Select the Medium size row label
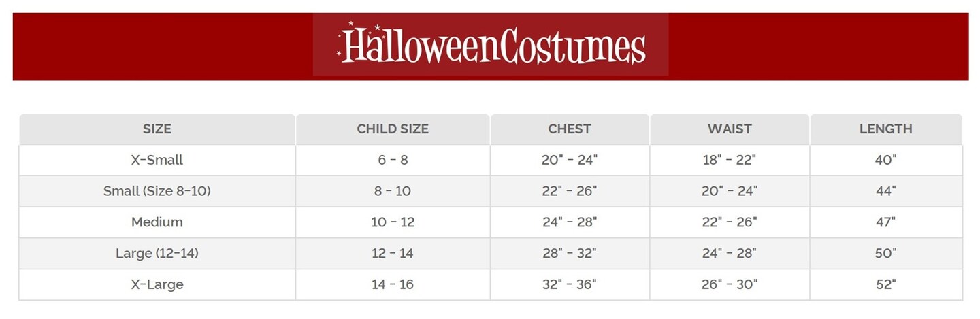980x319 pixels. (x=157, y=222)
